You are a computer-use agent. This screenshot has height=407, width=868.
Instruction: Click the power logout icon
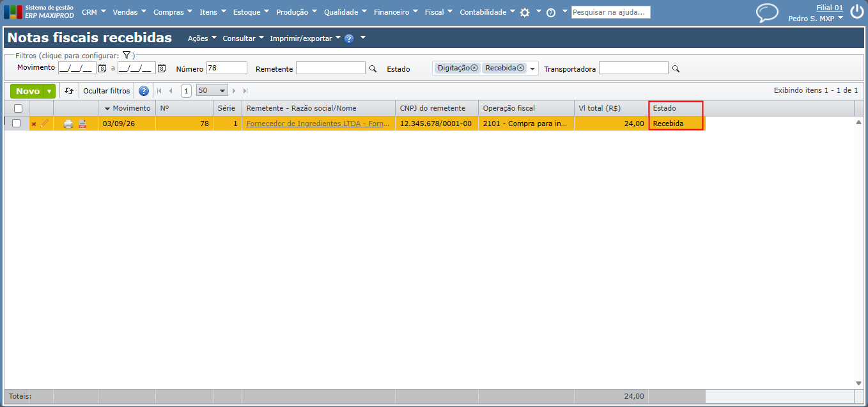[x=856, y=12]
